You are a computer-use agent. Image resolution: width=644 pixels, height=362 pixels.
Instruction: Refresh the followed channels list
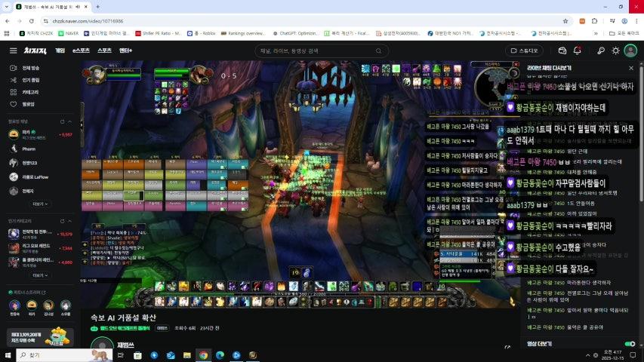click(62, 122)
